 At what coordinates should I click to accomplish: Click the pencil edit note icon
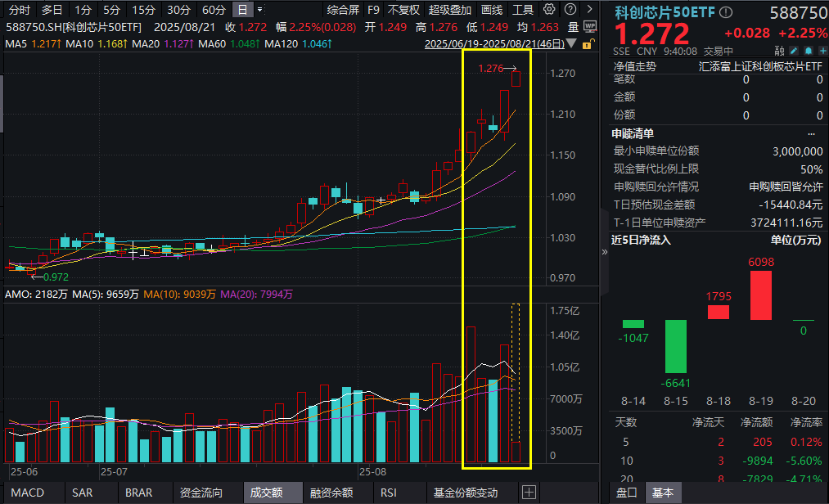coord(794,51)
